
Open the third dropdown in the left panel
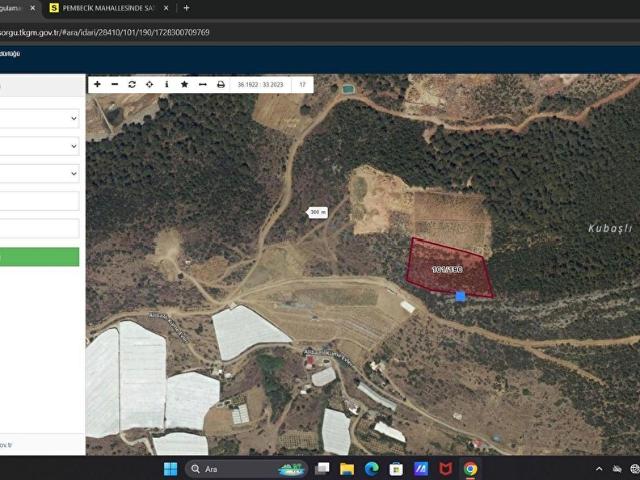coord(40,173)
